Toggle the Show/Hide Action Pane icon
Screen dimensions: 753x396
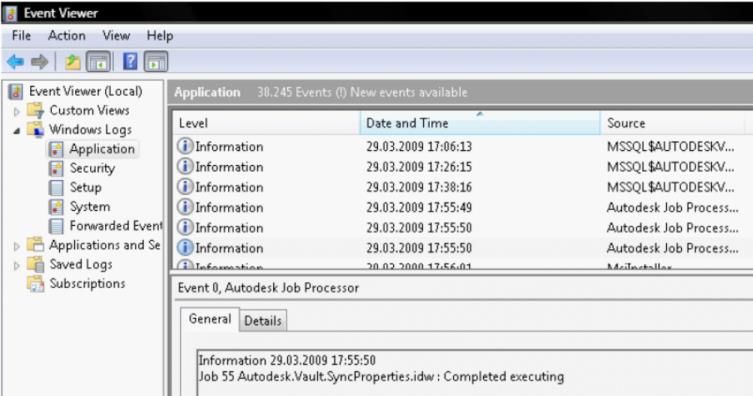(x=156, y=62)
